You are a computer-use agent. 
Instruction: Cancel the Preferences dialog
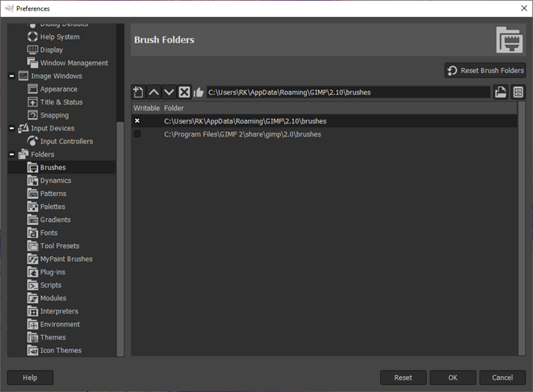(502, 378)
